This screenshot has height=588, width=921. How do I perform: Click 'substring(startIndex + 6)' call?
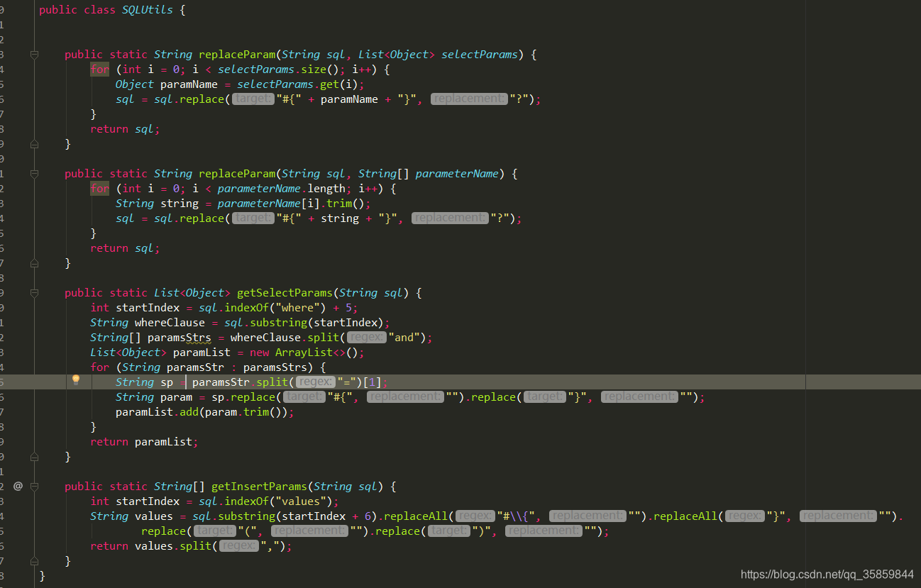pos(297,516)
